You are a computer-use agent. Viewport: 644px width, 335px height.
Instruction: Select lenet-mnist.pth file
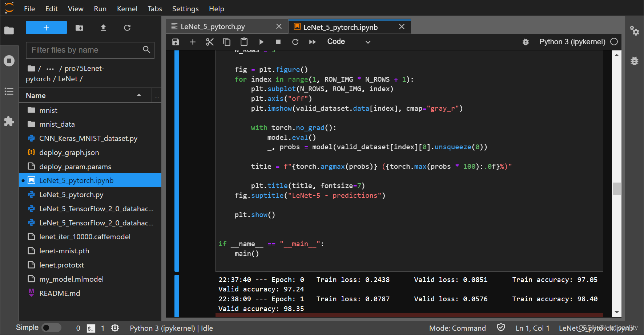point(90,251)
